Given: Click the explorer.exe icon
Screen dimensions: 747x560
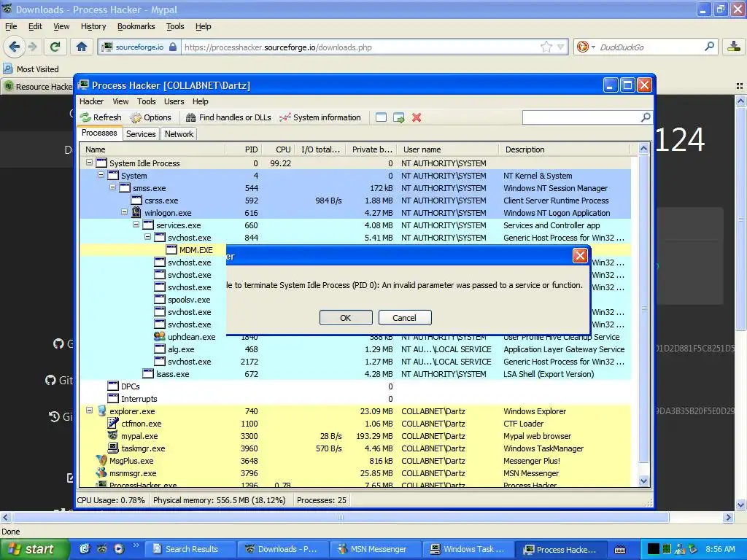Looking at the screenshot, I should (101, 411).
